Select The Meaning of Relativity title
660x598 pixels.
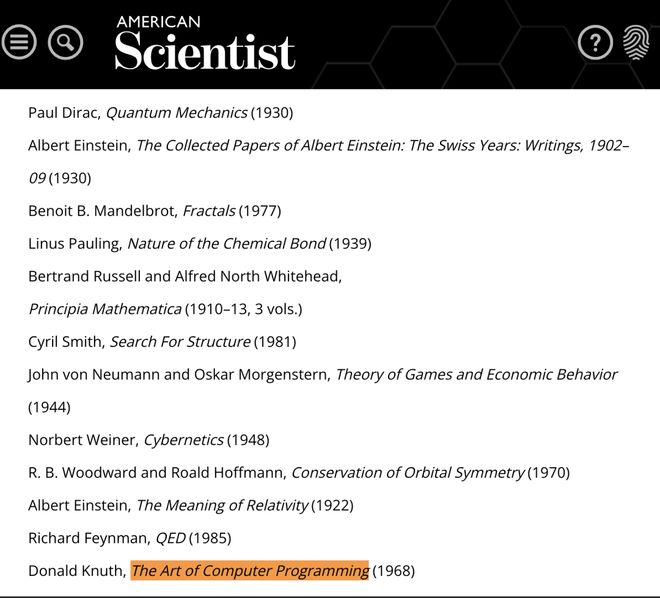pos(222,506)
